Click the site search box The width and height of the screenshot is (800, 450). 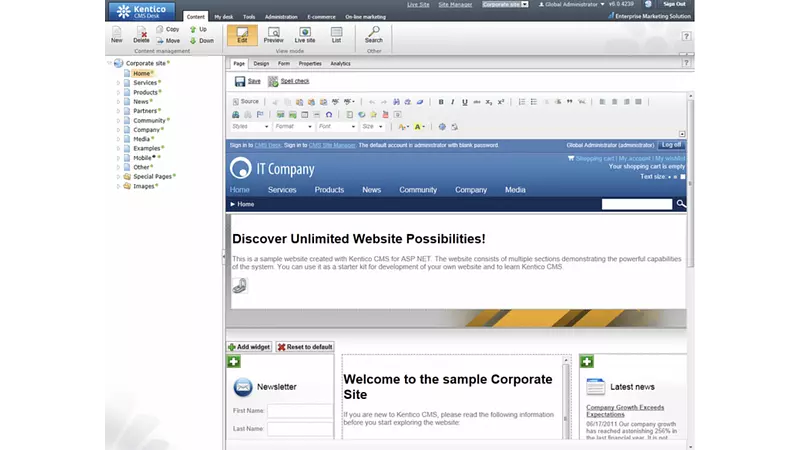click(x=637, y=204)
